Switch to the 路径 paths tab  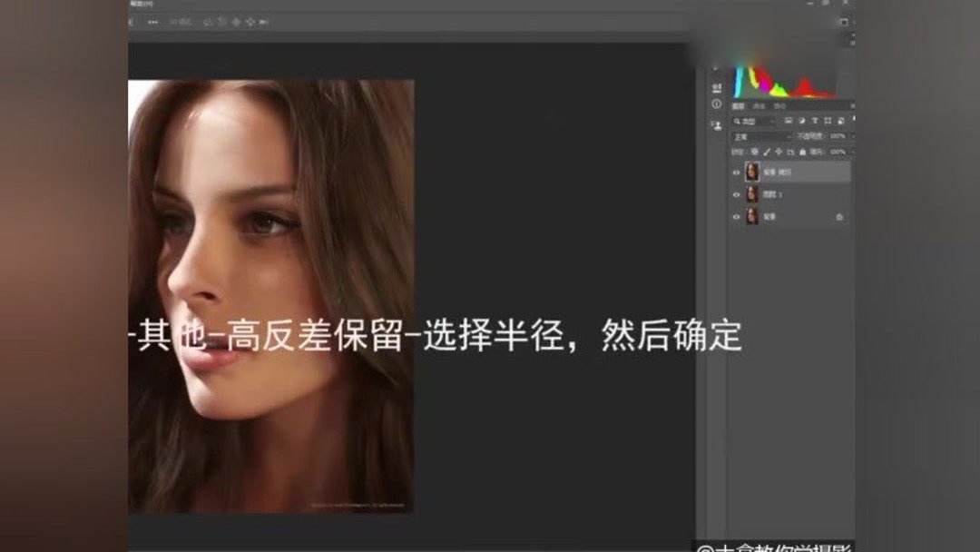click(782, 106)
